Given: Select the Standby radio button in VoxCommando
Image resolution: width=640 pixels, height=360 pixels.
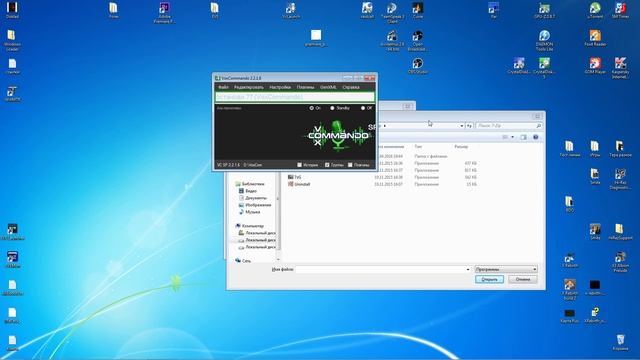Looking at the screenshot, I should (x=332, y=108).
